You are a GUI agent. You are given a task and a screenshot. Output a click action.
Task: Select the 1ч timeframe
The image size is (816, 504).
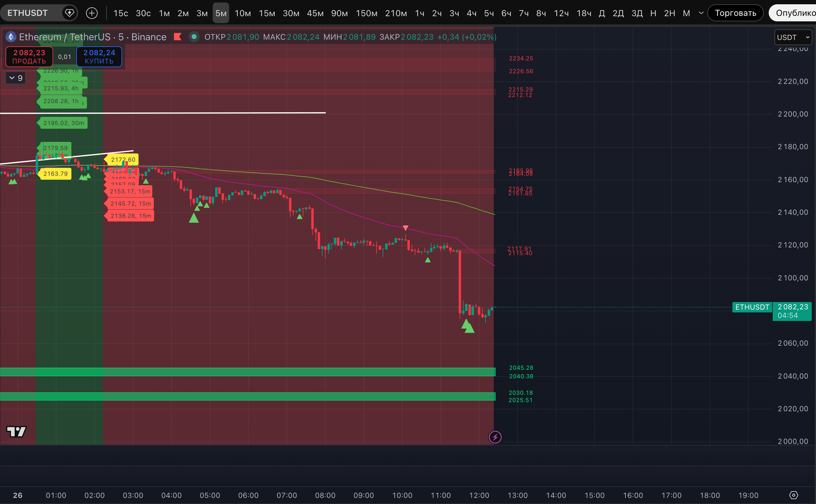419,13
